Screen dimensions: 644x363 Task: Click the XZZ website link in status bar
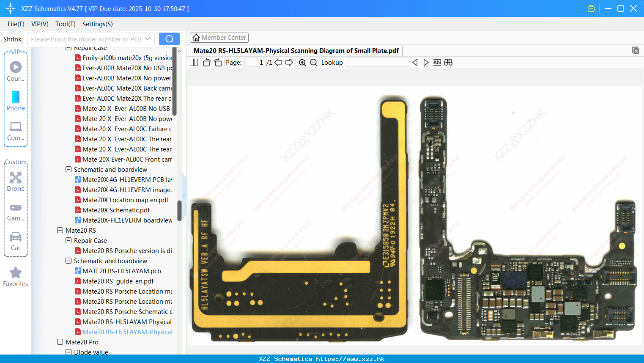(x=350, y=359)
